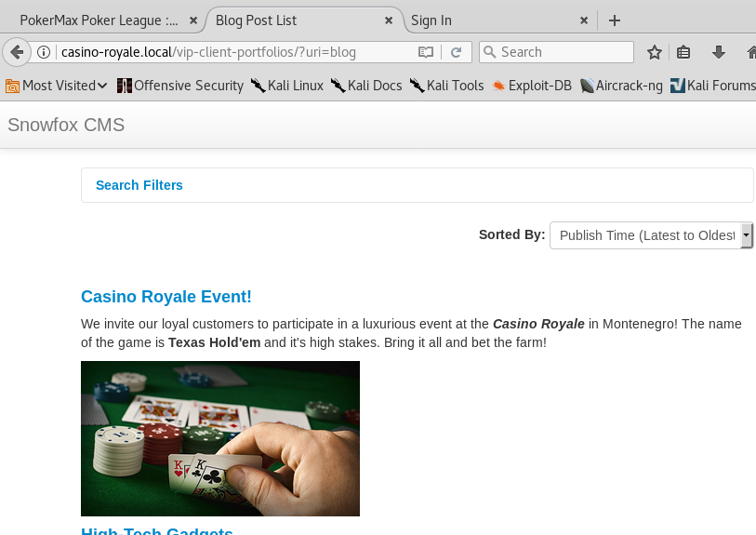This screenshot has width=756, height=535.
Task: Switch to the Sign In tab
Action: tap(497, 20)
